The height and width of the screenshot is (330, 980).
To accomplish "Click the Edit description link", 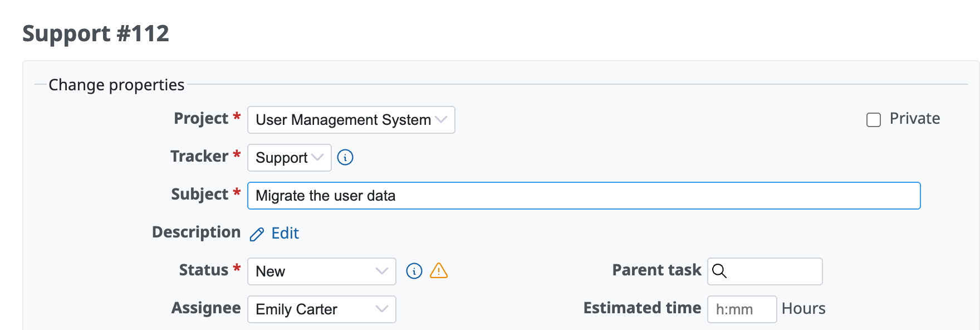I will (285, 233).
